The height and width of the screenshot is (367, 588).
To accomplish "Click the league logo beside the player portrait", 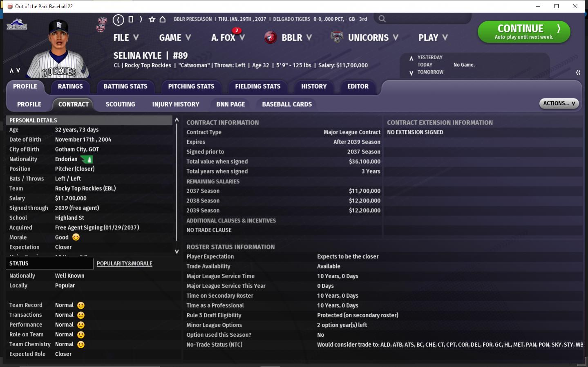I will click(101, 24).
